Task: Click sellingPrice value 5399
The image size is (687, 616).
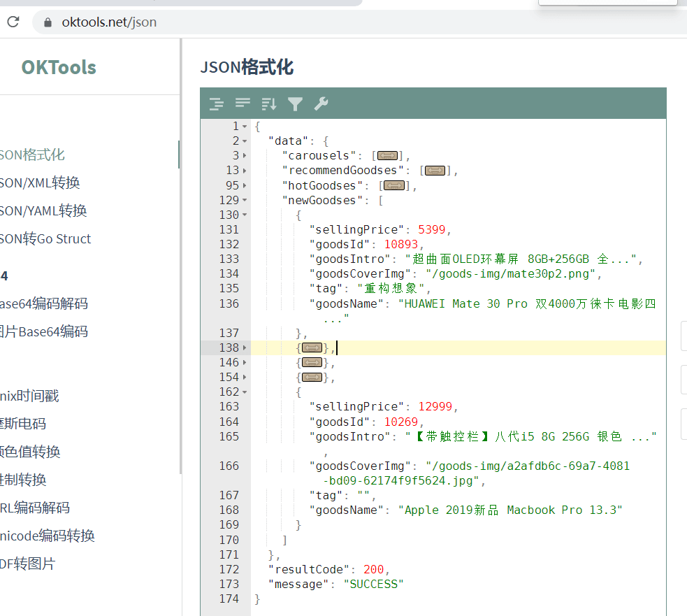Action: point(432,230)
